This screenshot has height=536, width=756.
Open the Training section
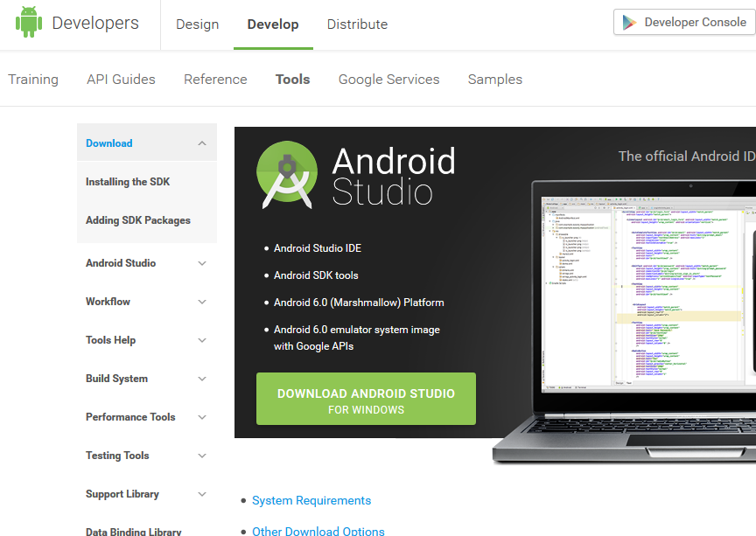(x=33, y=79)
